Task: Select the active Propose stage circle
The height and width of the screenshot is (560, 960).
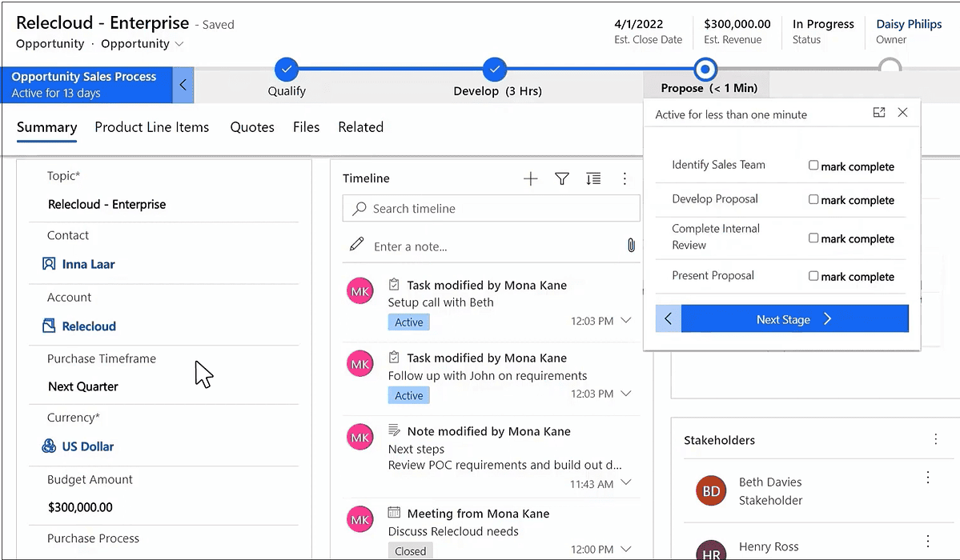Action: pyautogui.click(x=705, y=69)
